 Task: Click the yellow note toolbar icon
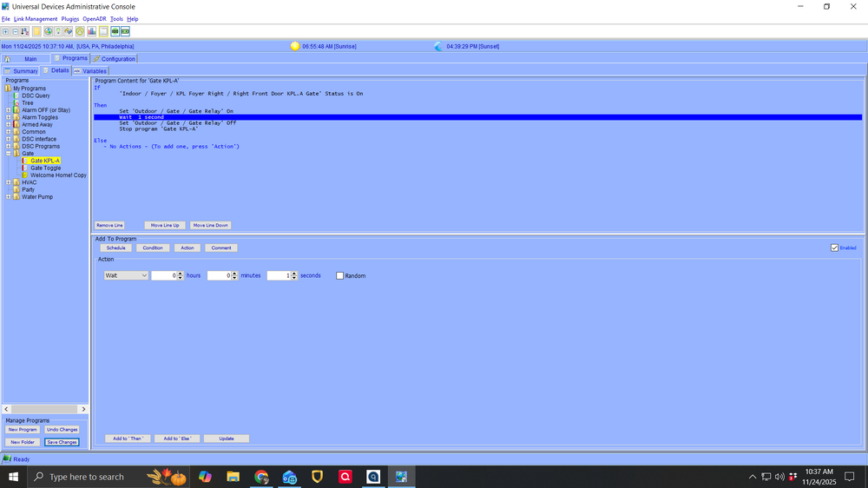pyautogui.click(x=36, y=31)
